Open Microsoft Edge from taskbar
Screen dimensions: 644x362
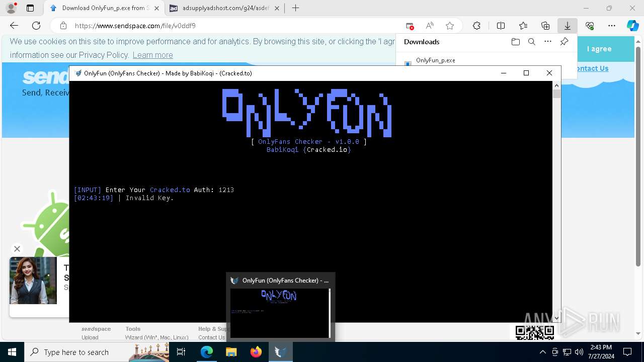click(x=207, y=352)
